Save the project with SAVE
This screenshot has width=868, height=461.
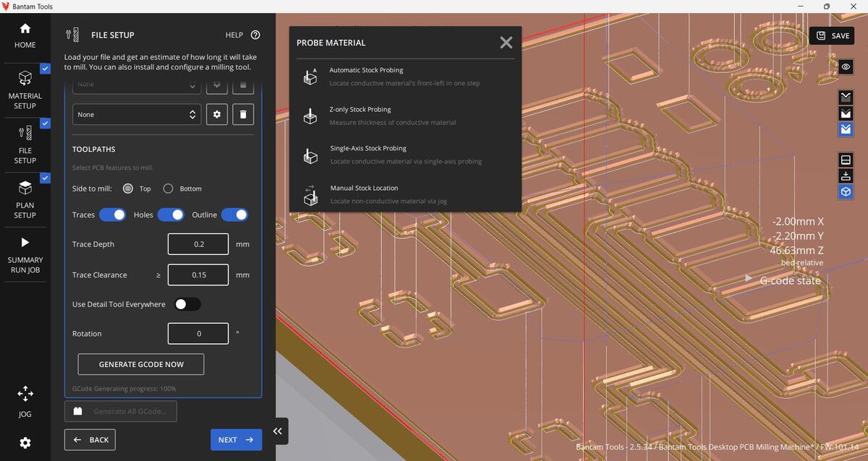tap(832, 35)
